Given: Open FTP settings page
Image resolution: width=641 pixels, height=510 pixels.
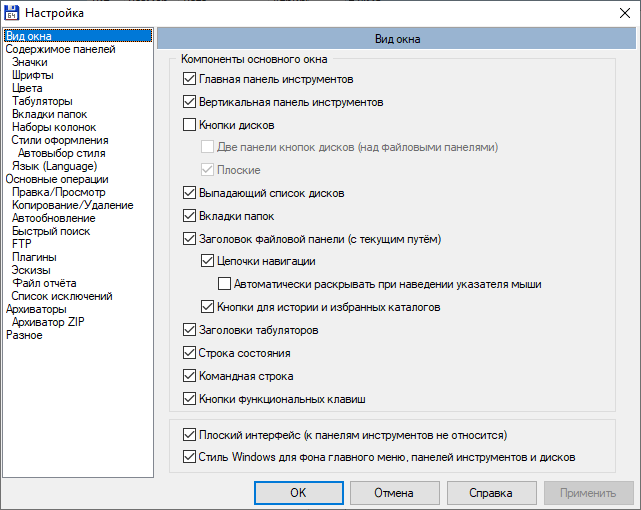Looking at the screenshot, I should [x=22, y=244].
